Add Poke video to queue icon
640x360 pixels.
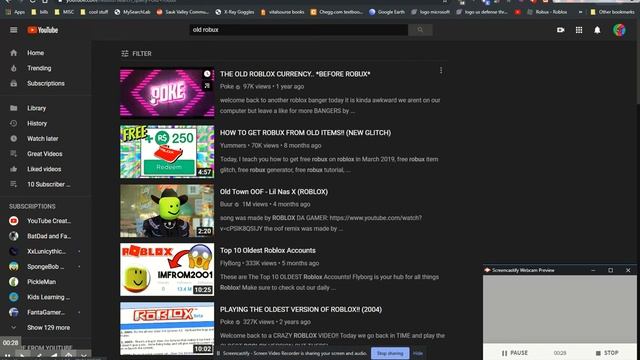point(207,86)
